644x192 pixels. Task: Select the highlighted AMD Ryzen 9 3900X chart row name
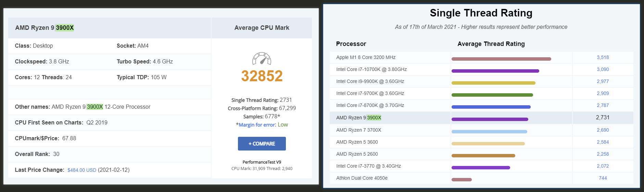[358, 118]
